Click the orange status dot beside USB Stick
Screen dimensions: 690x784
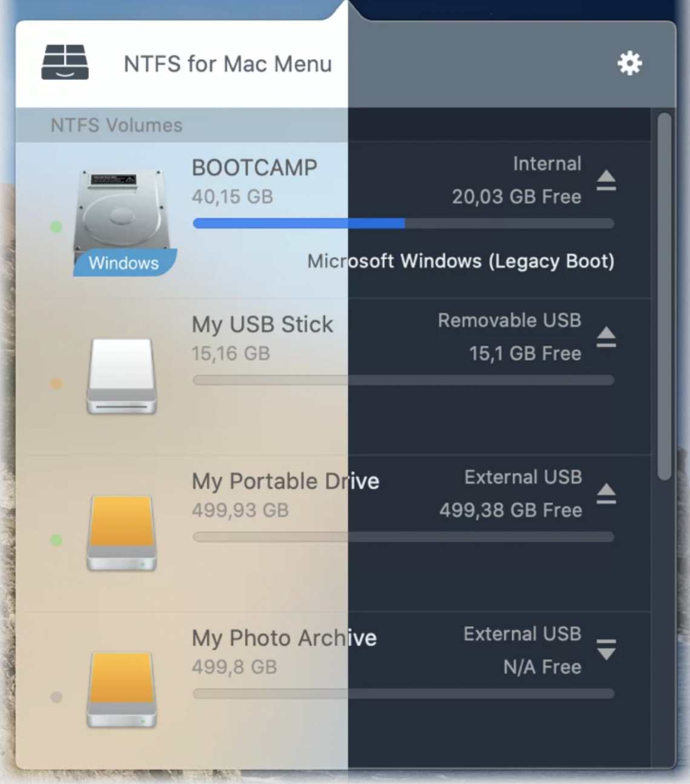[56, 384]
